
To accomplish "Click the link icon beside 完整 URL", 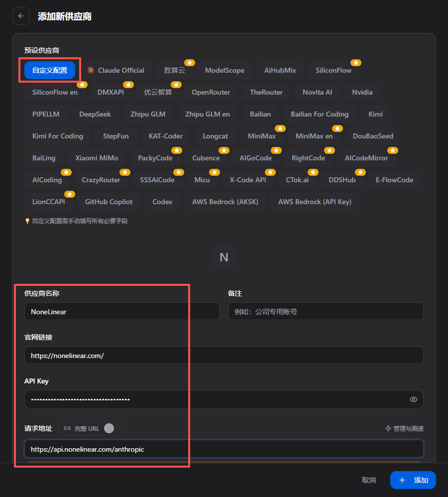I will click(x=67, y=428).
